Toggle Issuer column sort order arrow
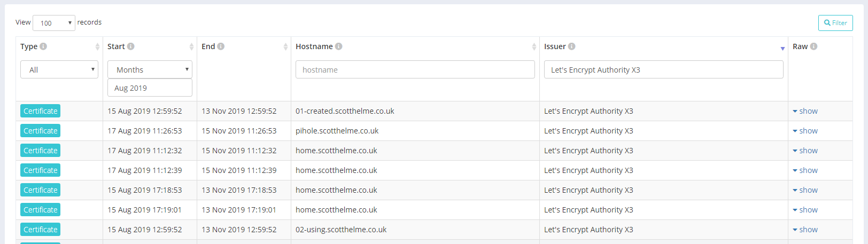 coord(782,48)
